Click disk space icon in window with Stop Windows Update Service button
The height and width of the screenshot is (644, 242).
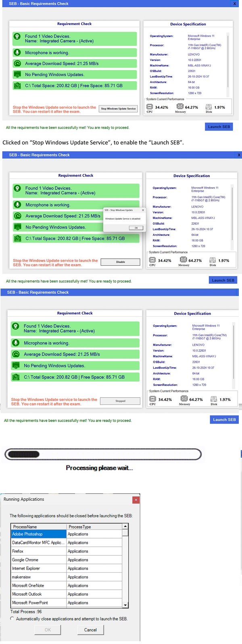click(17, 85)
